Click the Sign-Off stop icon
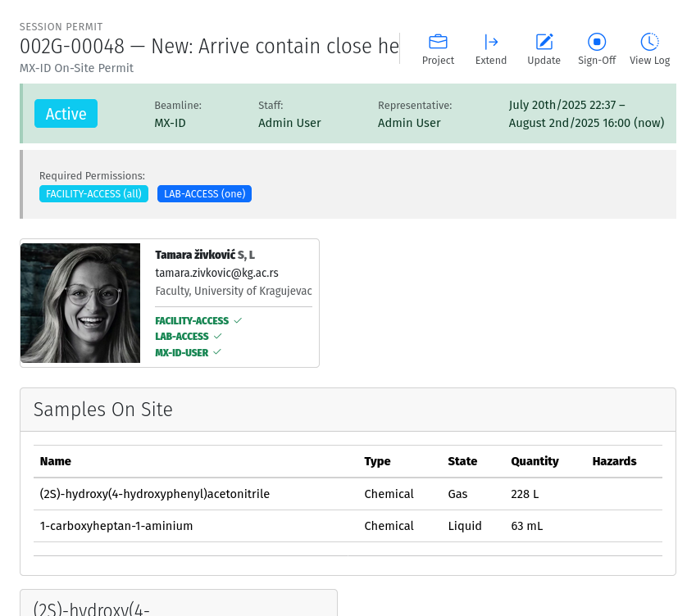This screenshot has width=696, height=616. [x=597, y=42]
